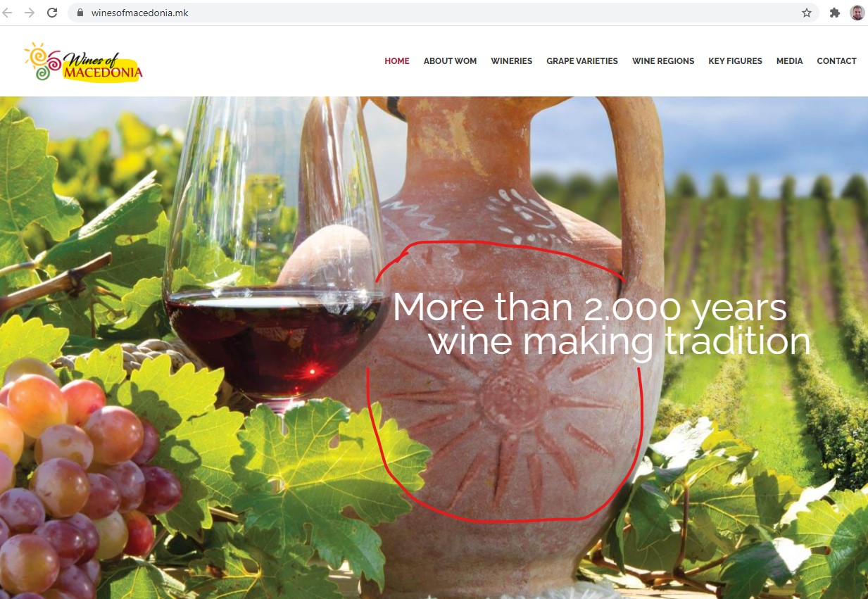This screenshot has height=599, width=868.
Task: View site info via the padlock icon
Action: coord(80,13)
